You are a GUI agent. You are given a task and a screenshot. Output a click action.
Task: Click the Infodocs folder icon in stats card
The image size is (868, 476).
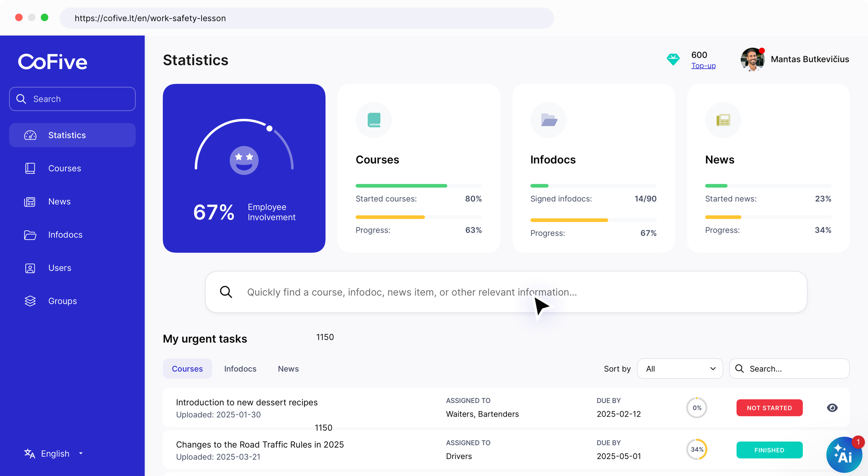pos(548,120)
